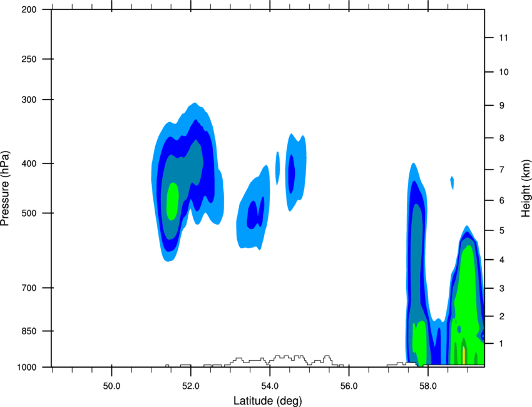The height and width of the screenshot is (407, 532).
Task: Click the 2 km height label
Action: (x=502, y=316)
